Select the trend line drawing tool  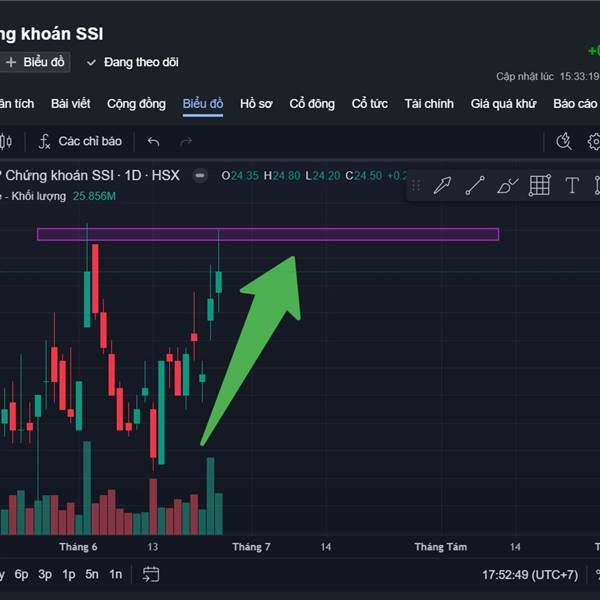click(x=475, y=186)
